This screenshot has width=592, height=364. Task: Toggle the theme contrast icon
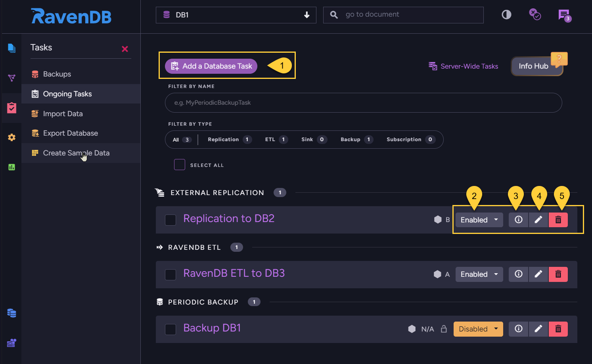506,15
